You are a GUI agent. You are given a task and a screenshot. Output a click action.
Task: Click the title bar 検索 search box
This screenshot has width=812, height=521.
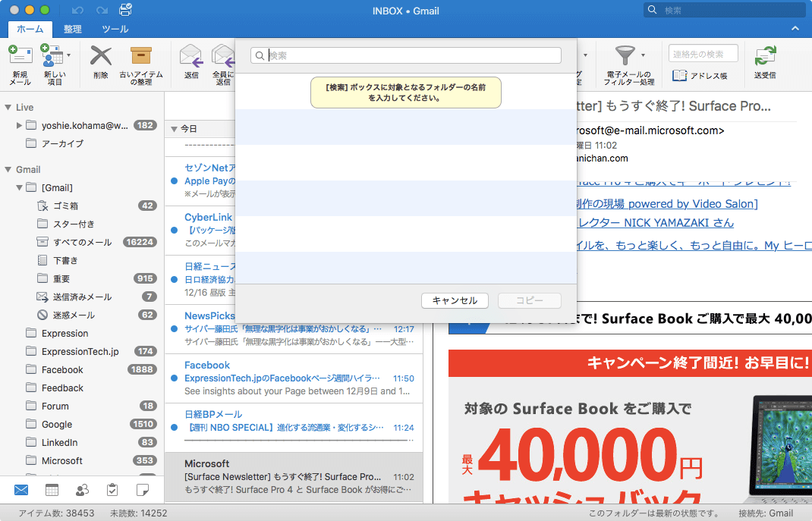coord(724,10)
